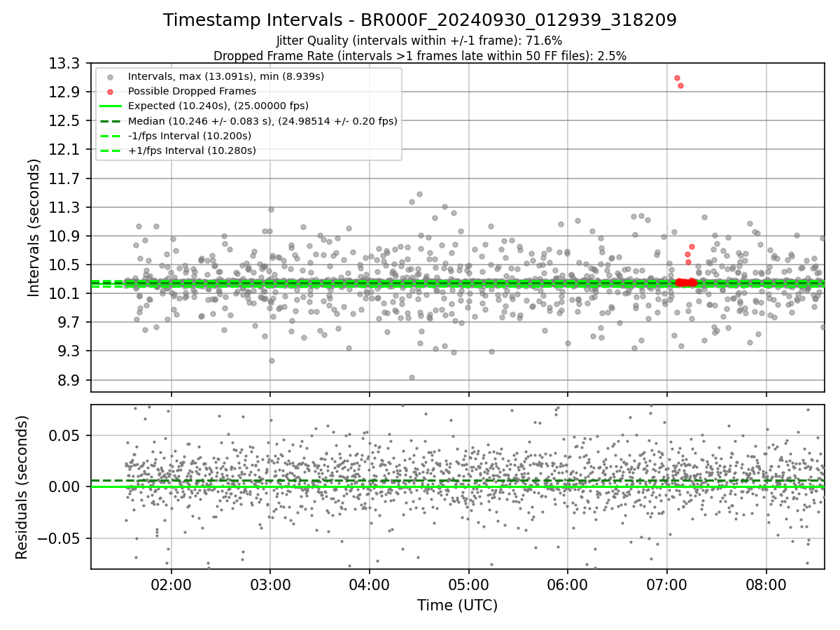Click the gray Intervals max/min legend entry

tap(226, 76)
